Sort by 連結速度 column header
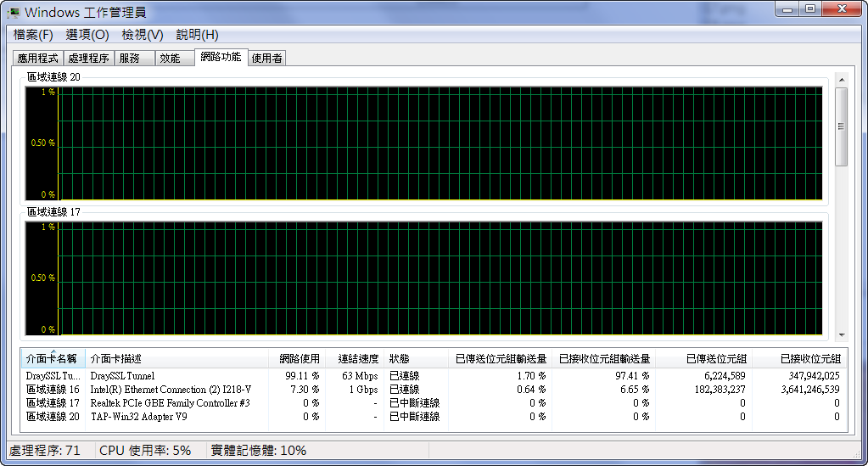Image resolution: width=868 pixels, height=466 pixels. coord(355,358)
